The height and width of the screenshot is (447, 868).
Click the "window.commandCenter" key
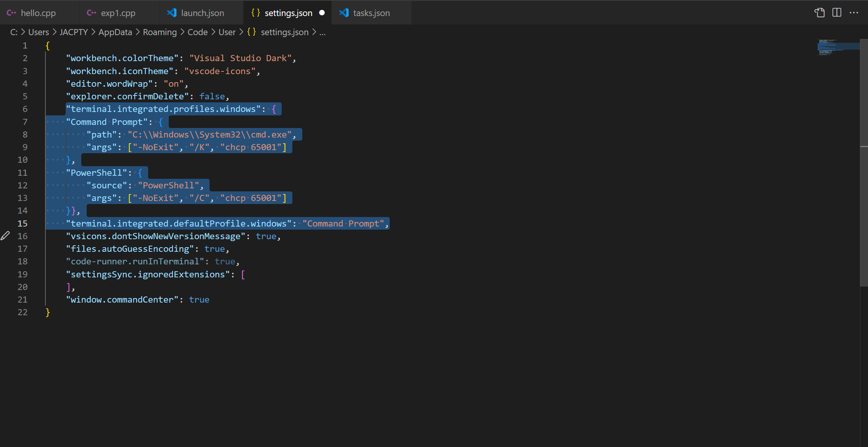[122, 300]
